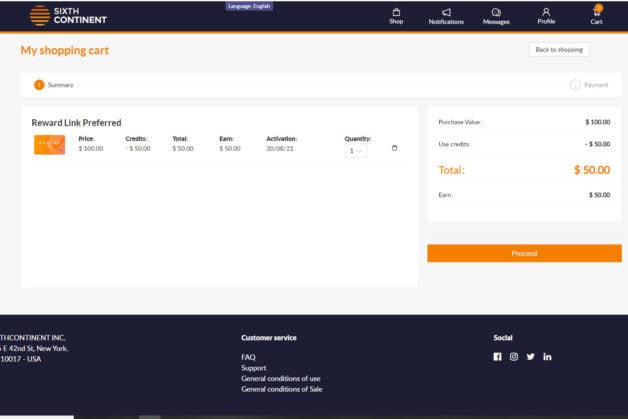Click the Sixth Continent logo
Image resolution: width=628 pixels, height=419 pixels.
point(68,16)
